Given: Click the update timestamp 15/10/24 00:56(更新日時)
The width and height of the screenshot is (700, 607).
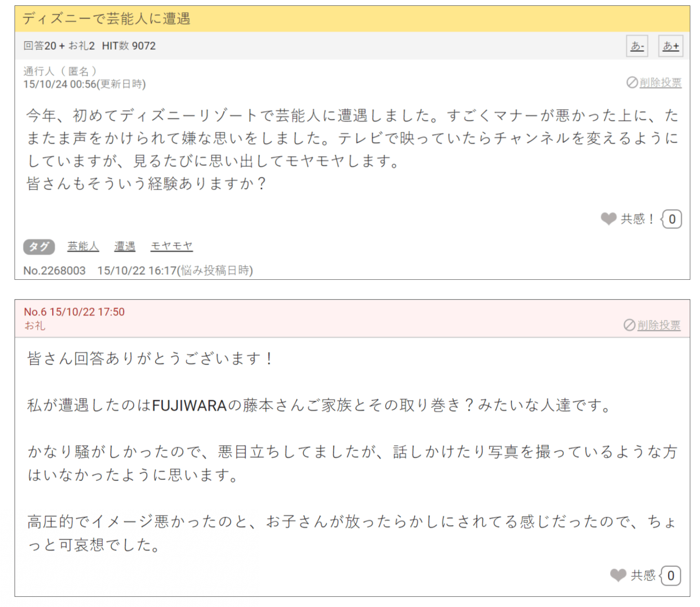Looking at the screenshot, I should 85,84.
